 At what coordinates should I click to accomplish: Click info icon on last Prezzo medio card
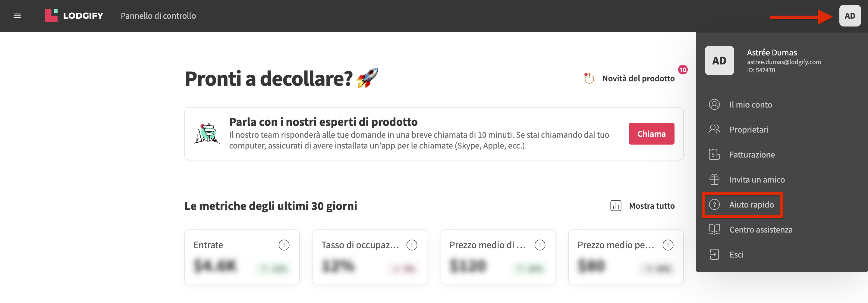pos(668,245)
